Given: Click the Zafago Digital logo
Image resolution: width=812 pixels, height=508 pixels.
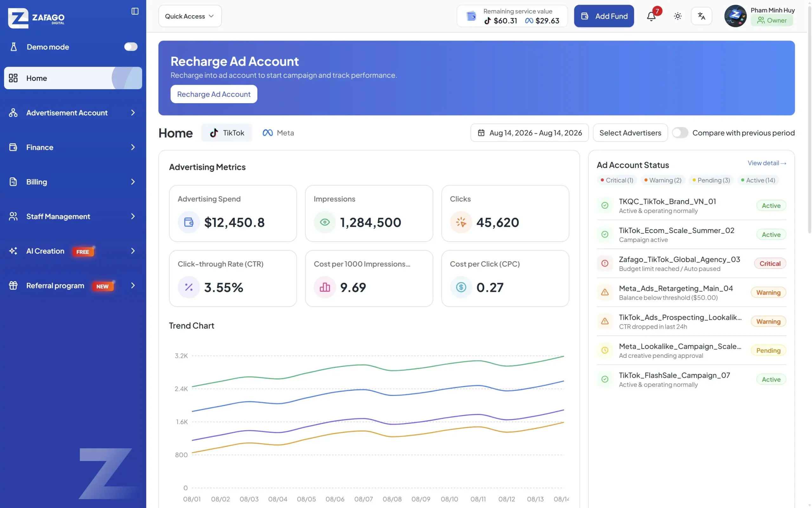Looking at the screenshot, I should pyautogui.click(x=36, y=18).
